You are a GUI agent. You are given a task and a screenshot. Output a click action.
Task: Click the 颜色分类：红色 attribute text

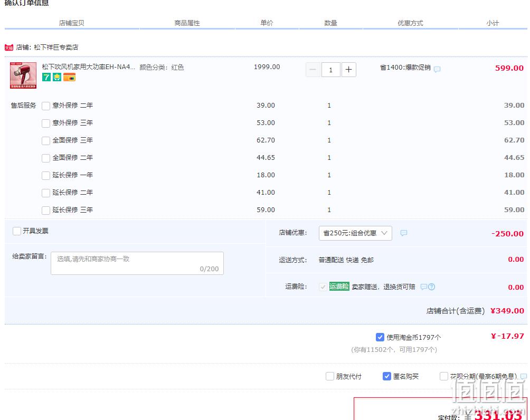coord(162,67)
